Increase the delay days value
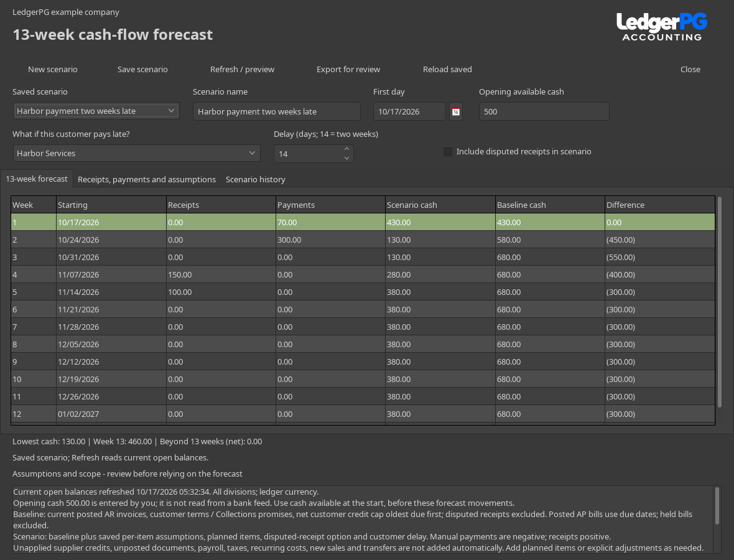Image resolution: width=734 pixels, height=560 pixels. coord(347,149)
